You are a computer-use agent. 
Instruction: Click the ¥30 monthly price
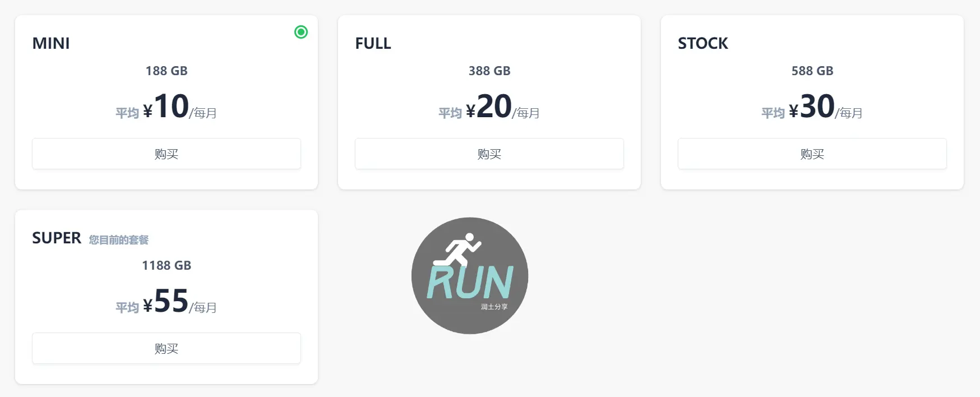tap(812, 107)
